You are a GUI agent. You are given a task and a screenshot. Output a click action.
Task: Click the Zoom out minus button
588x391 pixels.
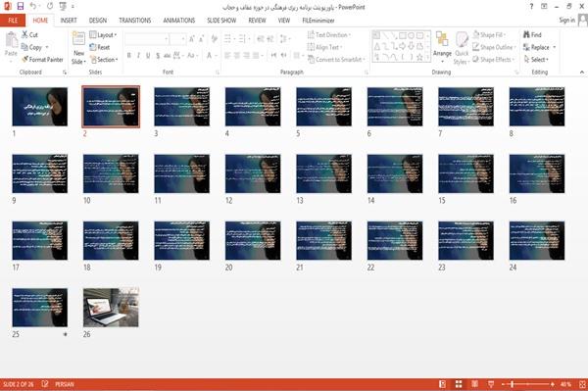[x=504, y=384]
